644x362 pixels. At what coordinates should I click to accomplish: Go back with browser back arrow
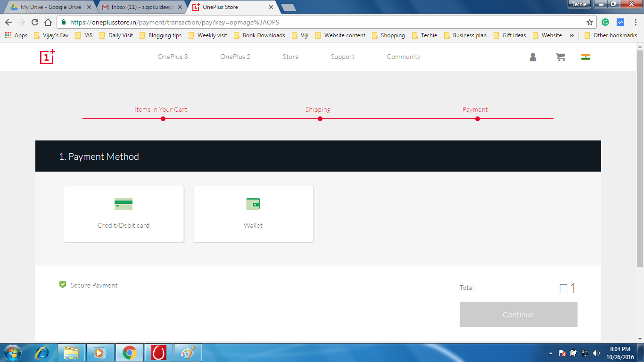pyautogui.click(x=8, y=22)
